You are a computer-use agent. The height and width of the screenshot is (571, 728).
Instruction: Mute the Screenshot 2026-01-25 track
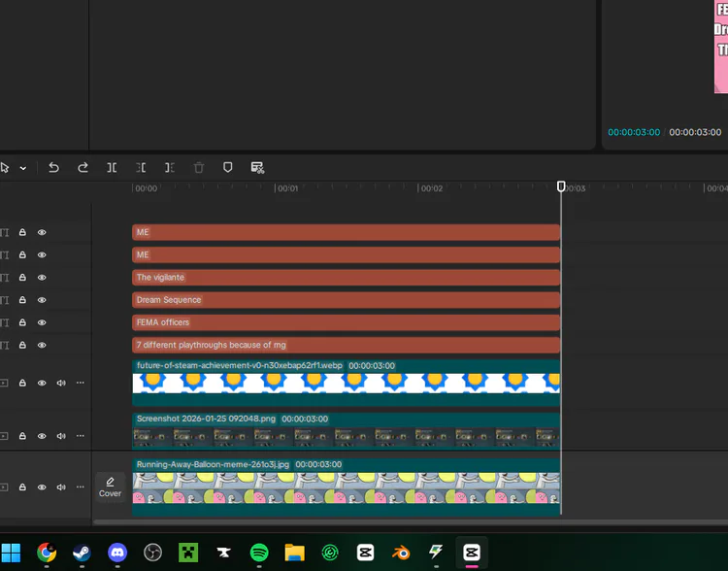point(61,436)
